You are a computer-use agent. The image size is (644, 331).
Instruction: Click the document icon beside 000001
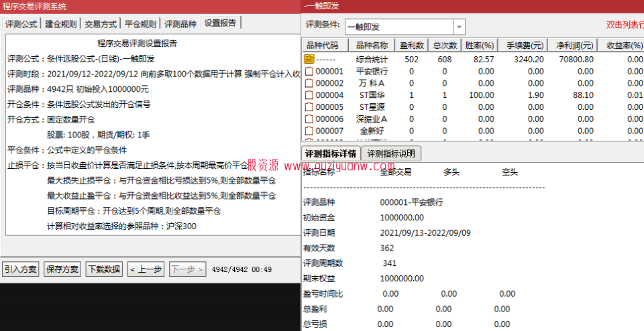(309, 72)
